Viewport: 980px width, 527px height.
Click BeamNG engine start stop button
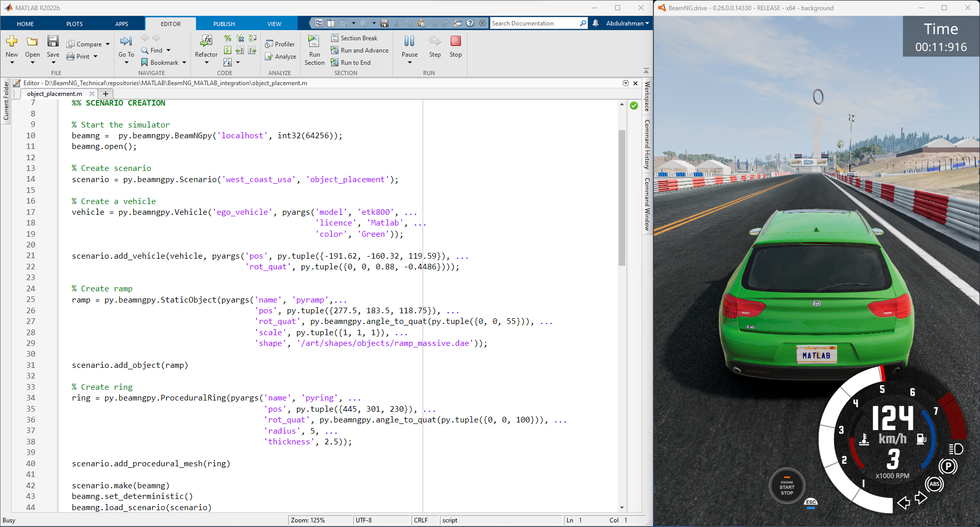point(787,486)
